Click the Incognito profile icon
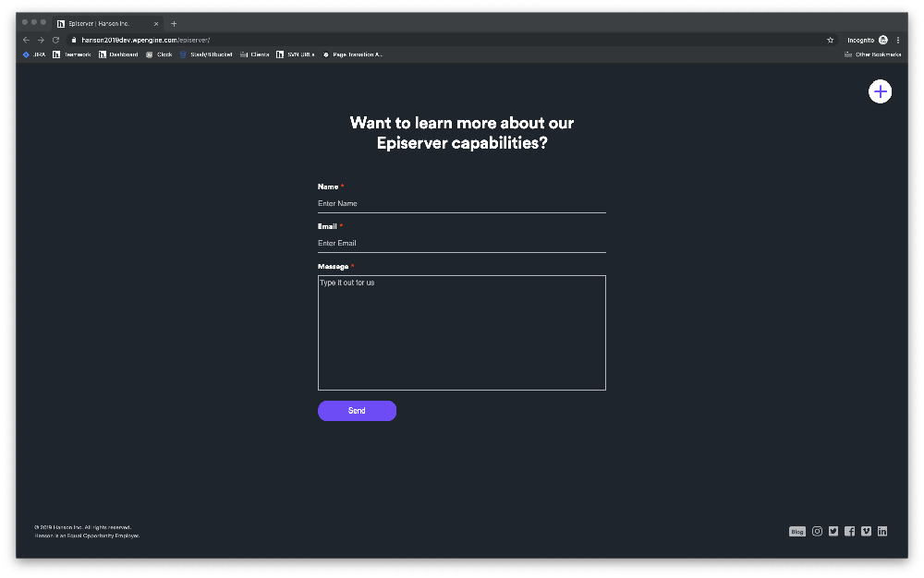 [x=882, y=40]
